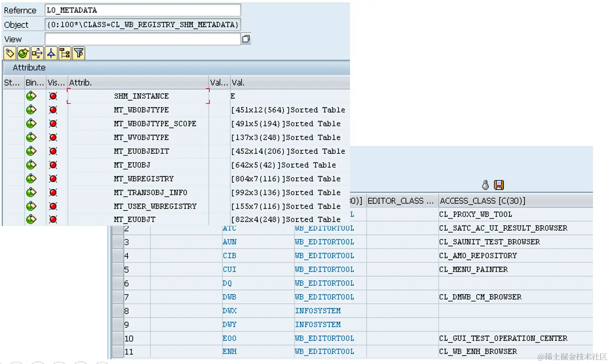Click the St... column header
The height and width of the screenshot is (364, 610).
(x=13, y=83)
